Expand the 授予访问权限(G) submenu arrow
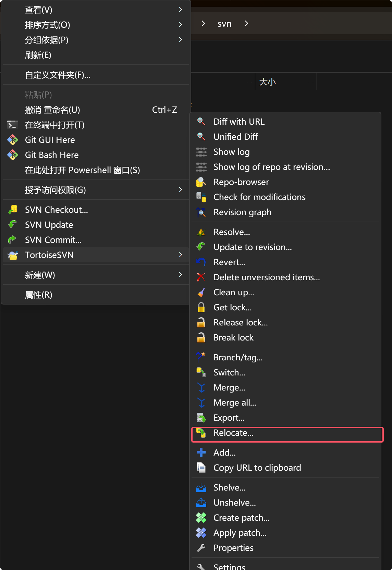The image size is (392, 570). (181, 190)
